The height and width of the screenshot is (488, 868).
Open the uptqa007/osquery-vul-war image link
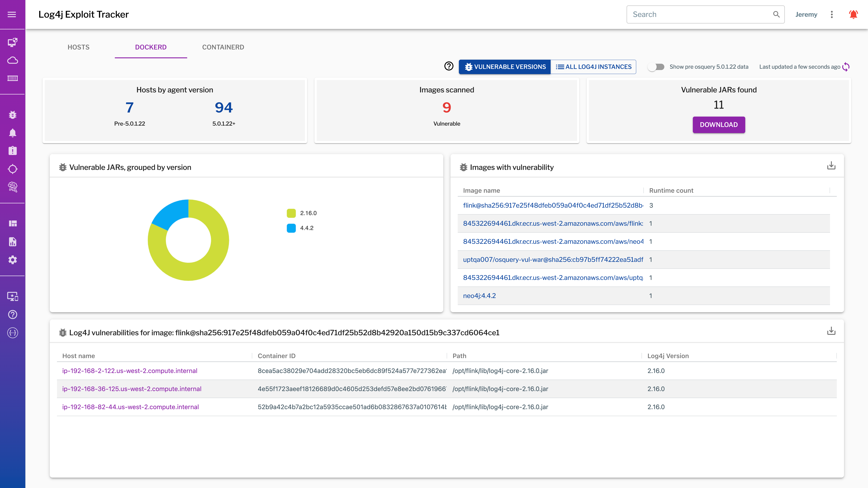[x=553, y=260]
